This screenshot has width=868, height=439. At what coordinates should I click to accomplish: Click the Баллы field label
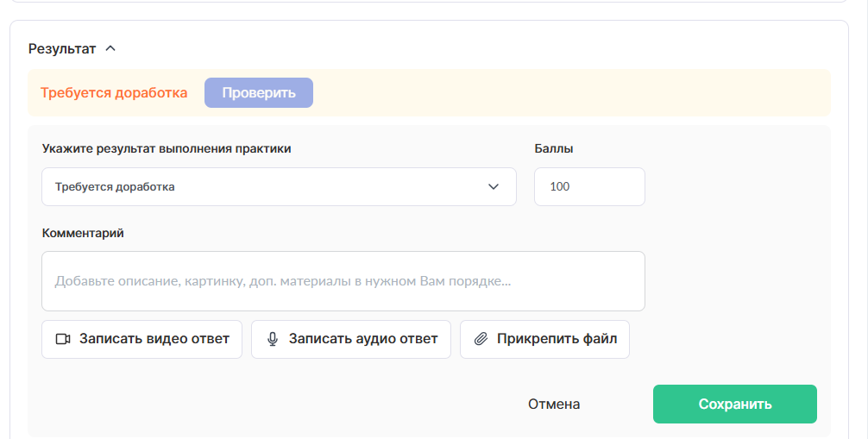(554, 148)
